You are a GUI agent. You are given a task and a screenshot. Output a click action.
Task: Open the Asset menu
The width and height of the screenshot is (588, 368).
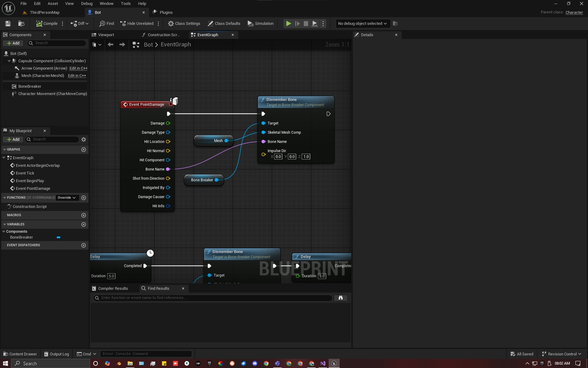tap(53, 4)
